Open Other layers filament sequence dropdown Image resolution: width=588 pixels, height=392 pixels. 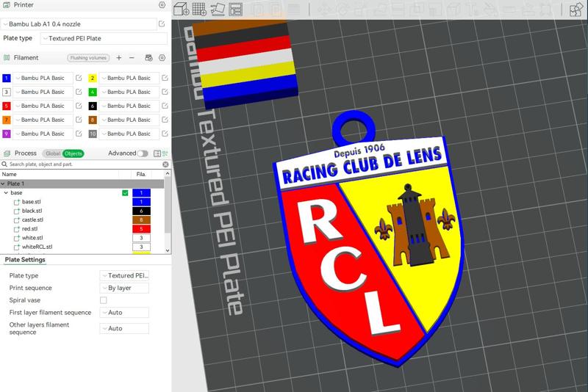(x=124, y=328)
